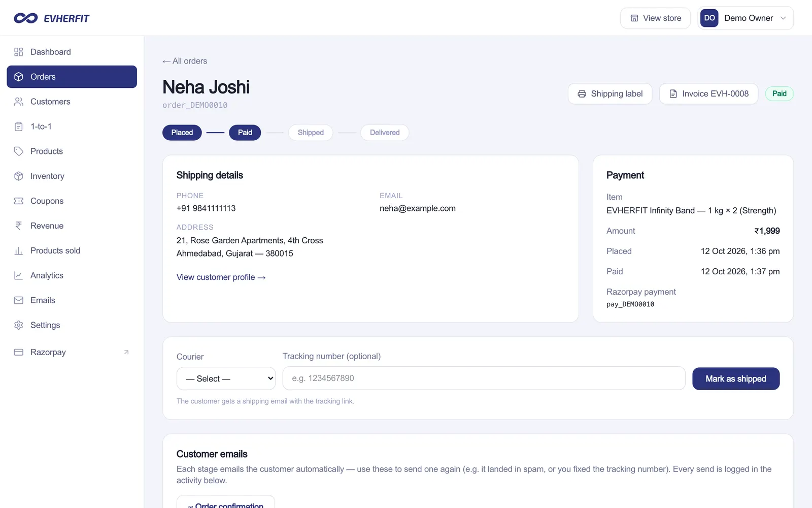
Task: Click the Products tag icon
Action: [x=19, y=151]
